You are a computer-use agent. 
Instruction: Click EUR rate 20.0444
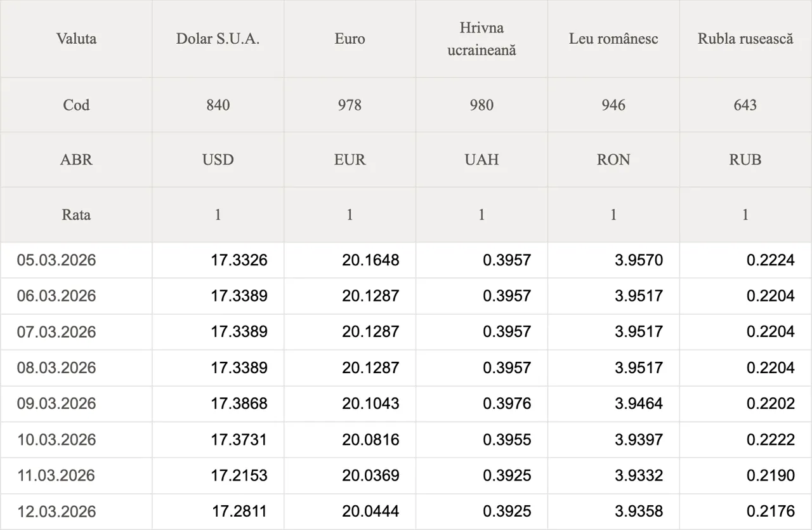[370, 512]
